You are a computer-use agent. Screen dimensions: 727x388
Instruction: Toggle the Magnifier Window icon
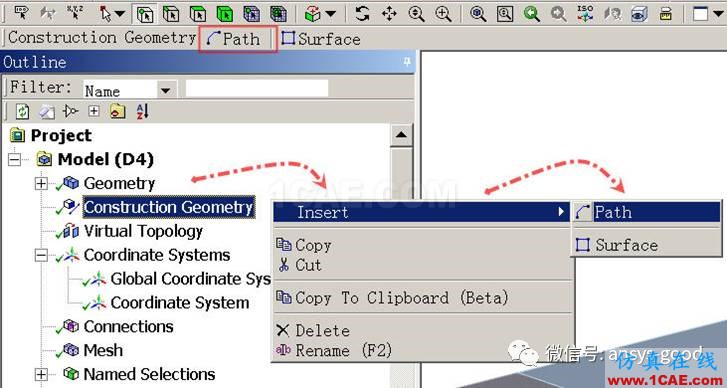pyautogui.click(x=505, y=13)
